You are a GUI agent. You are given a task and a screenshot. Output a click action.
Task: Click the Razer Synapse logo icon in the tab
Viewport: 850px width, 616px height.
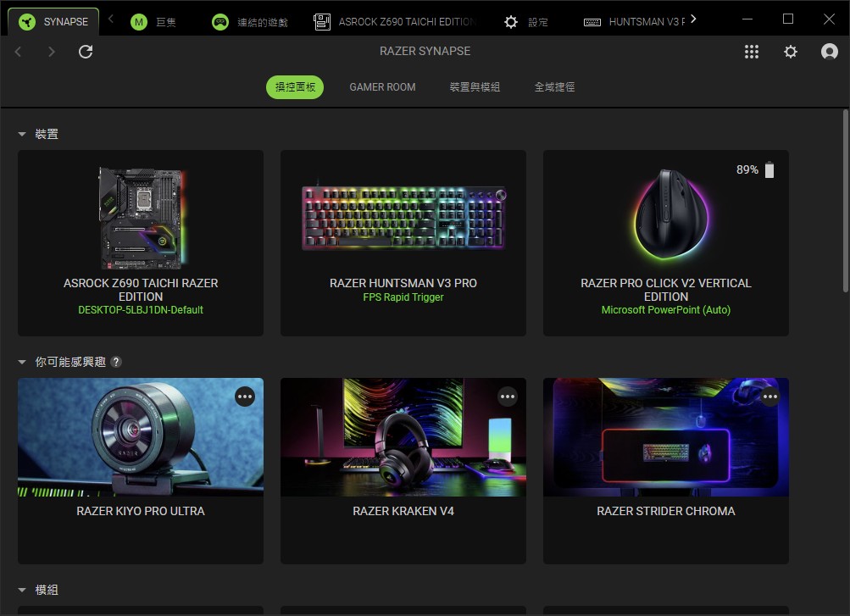point(26,22)
